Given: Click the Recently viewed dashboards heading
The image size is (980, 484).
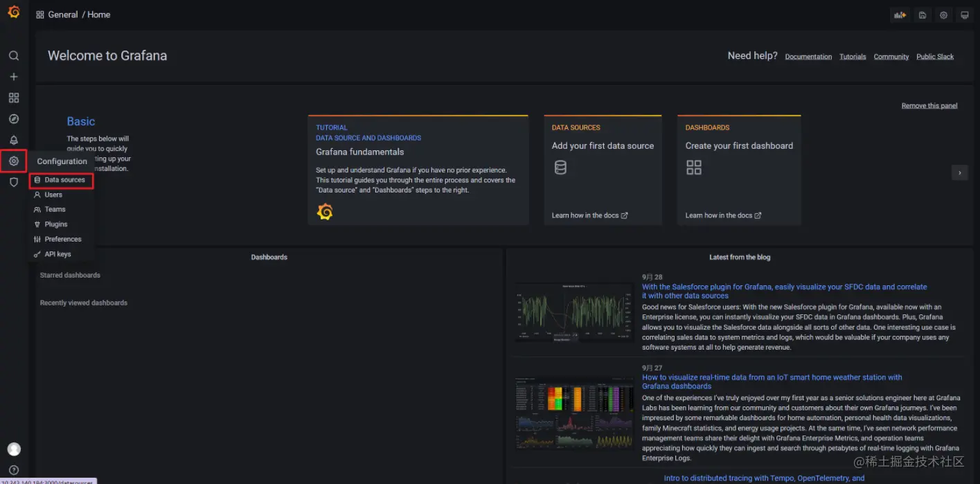Looking at the screenshot, I should 84,303.
